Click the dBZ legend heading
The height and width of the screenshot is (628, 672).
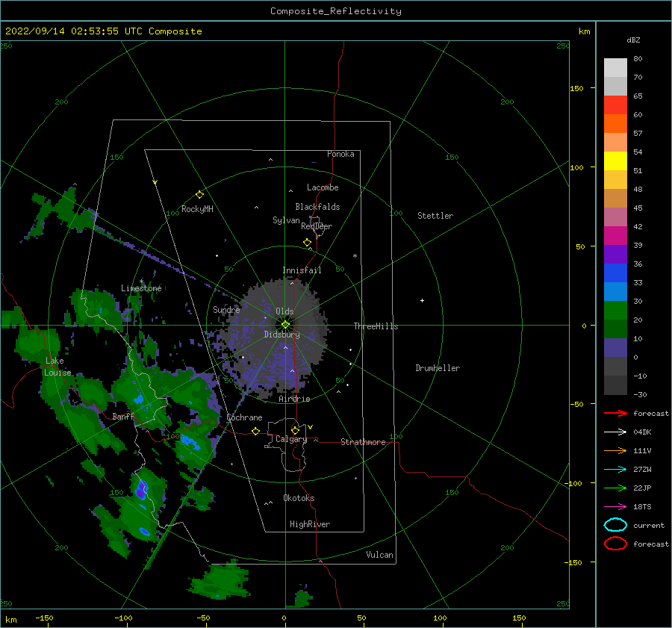coord(633,40)
